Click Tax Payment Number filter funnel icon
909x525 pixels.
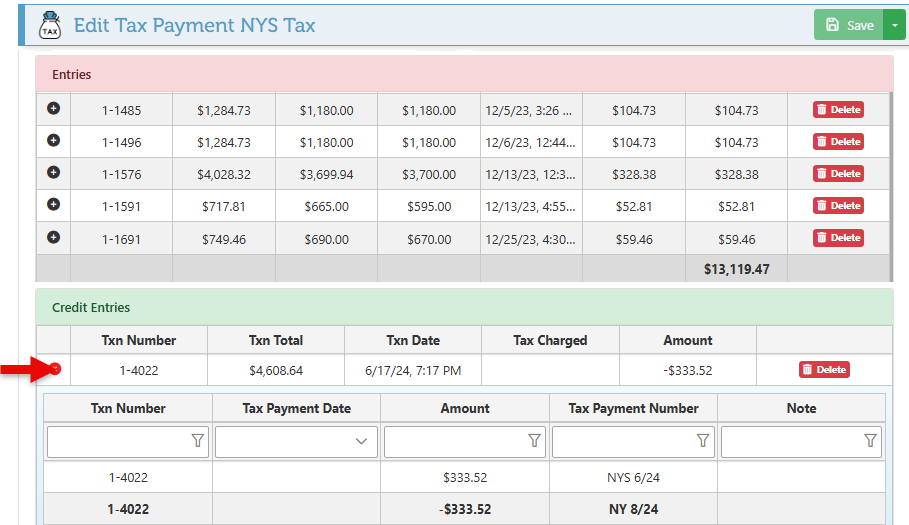point(702,441)
